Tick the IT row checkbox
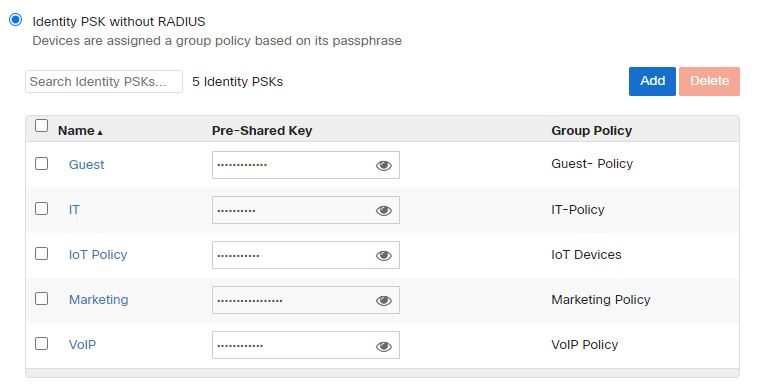 click(x=42, y=208)
